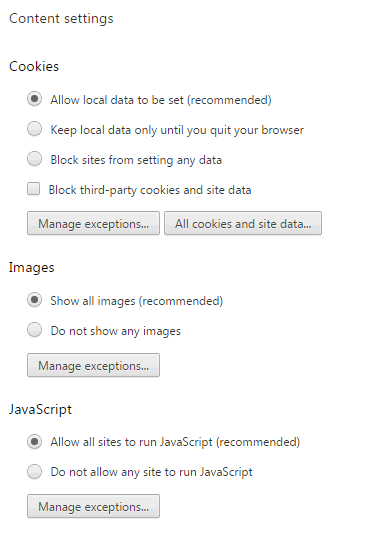
Task: Choose 'Do not show any images' option
Action: click(34, 330)
